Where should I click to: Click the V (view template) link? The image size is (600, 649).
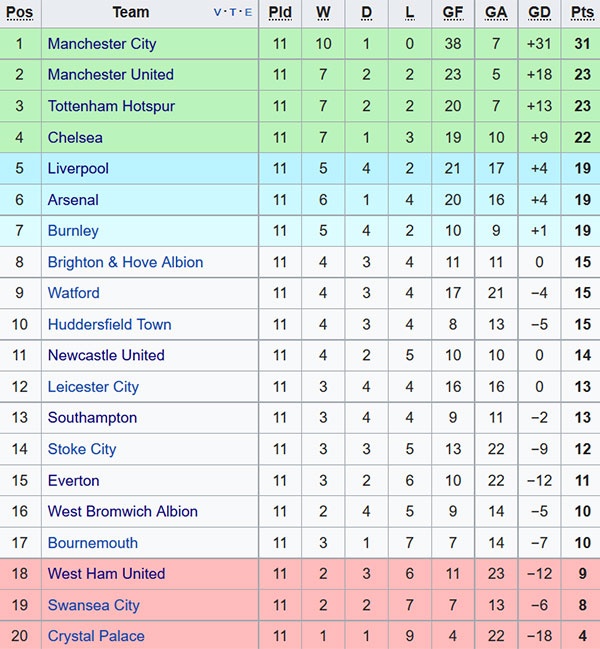coord(218,13)
